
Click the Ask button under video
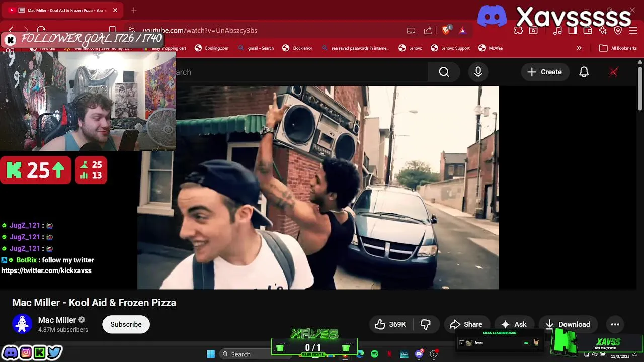coord(514,324)
